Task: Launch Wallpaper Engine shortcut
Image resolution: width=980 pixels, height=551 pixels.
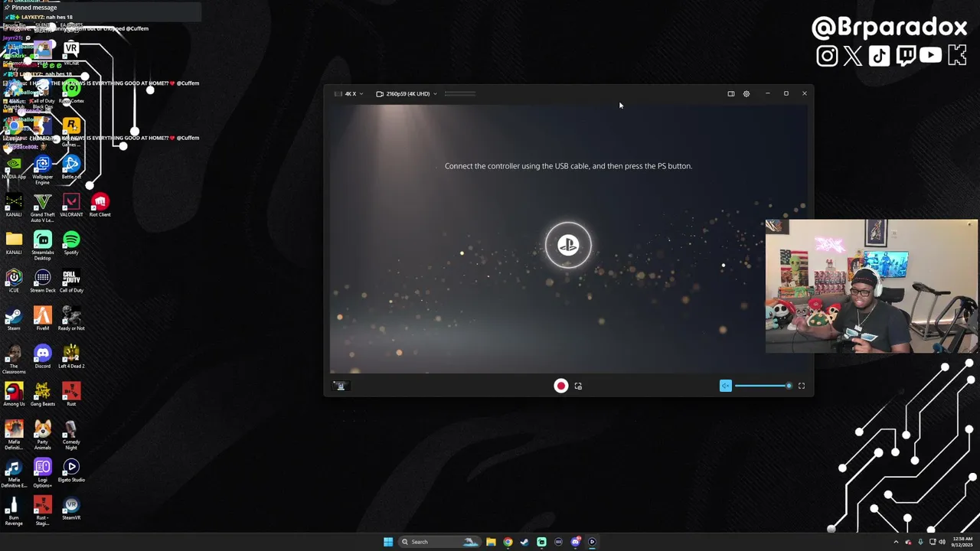Action: pos(43,170)
